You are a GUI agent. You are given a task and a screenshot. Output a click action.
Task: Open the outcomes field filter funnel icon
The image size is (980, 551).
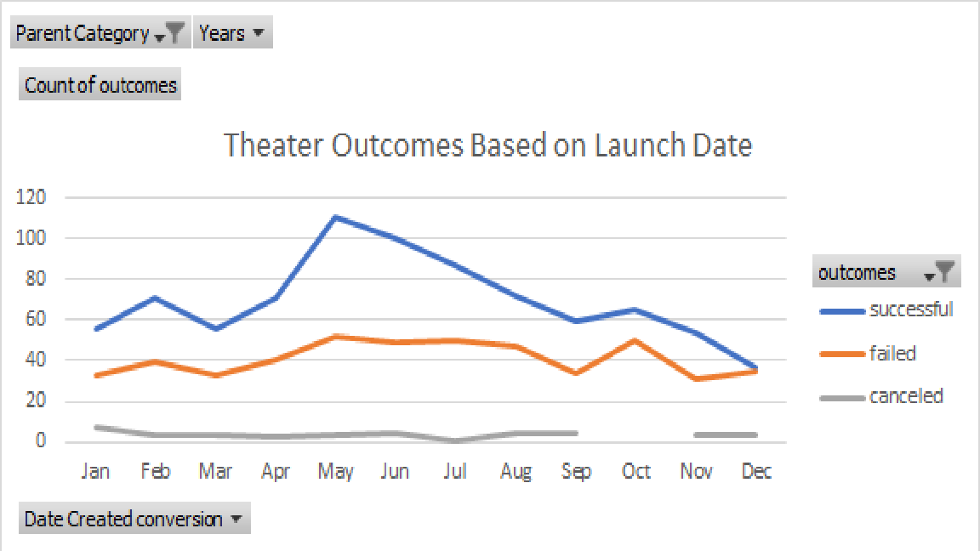944,270
